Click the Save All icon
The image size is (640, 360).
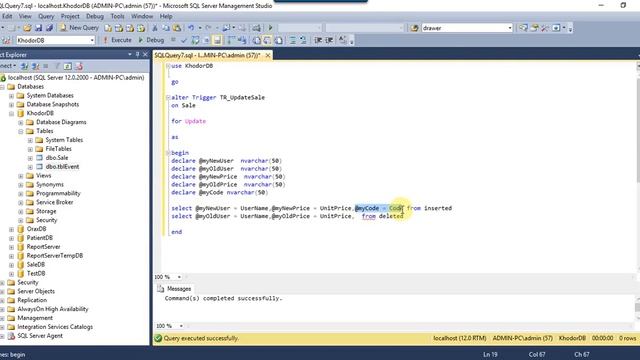click(x=49, y=28)
